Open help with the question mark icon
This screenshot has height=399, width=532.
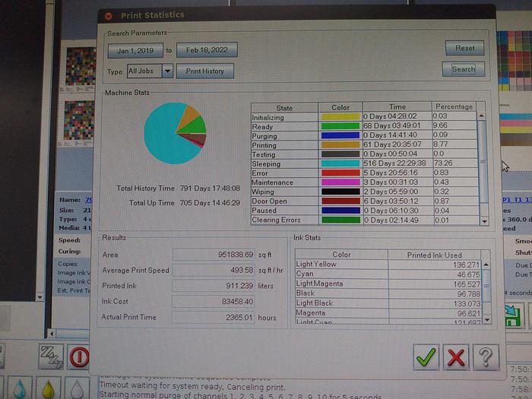coord(486,356)
